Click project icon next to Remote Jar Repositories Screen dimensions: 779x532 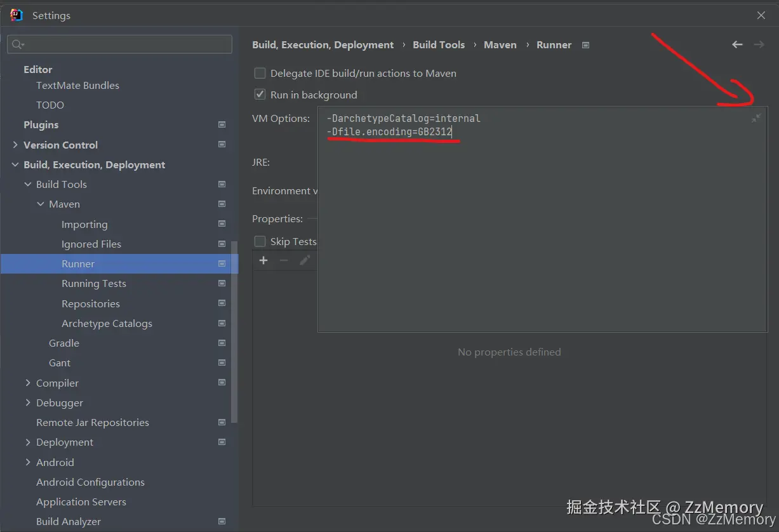point(222,422)
